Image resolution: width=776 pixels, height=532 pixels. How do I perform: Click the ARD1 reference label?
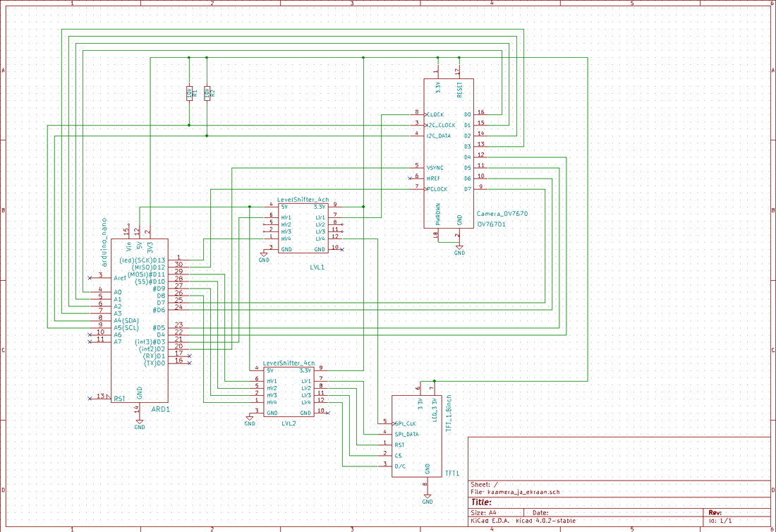point(160,410)
